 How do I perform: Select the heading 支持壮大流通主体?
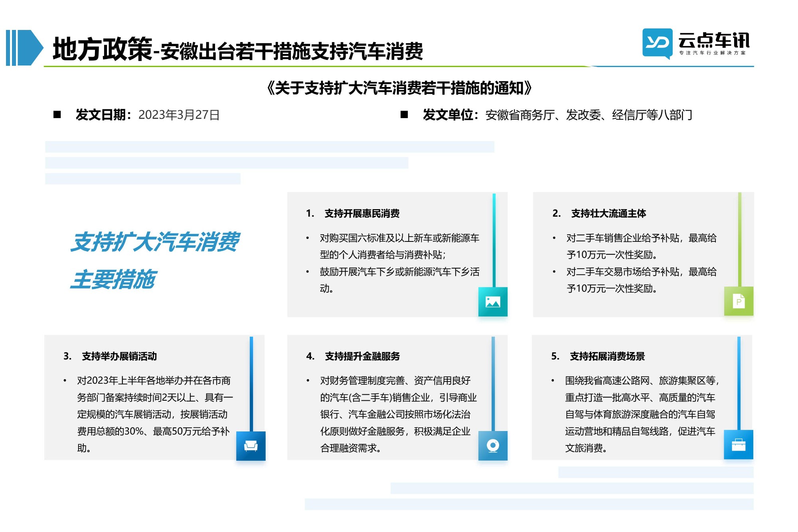pos(608,214)
